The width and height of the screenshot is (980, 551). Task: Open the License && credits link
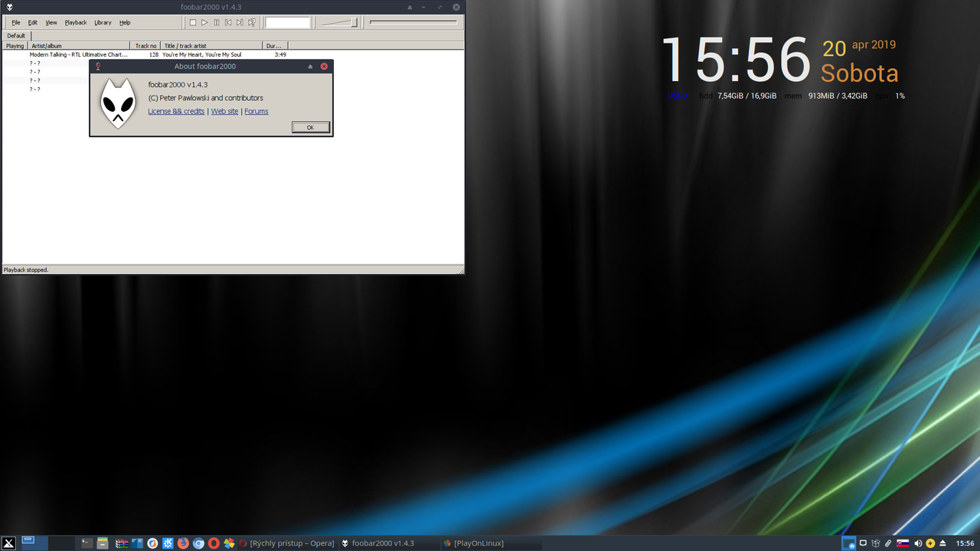tap(176, 111)
